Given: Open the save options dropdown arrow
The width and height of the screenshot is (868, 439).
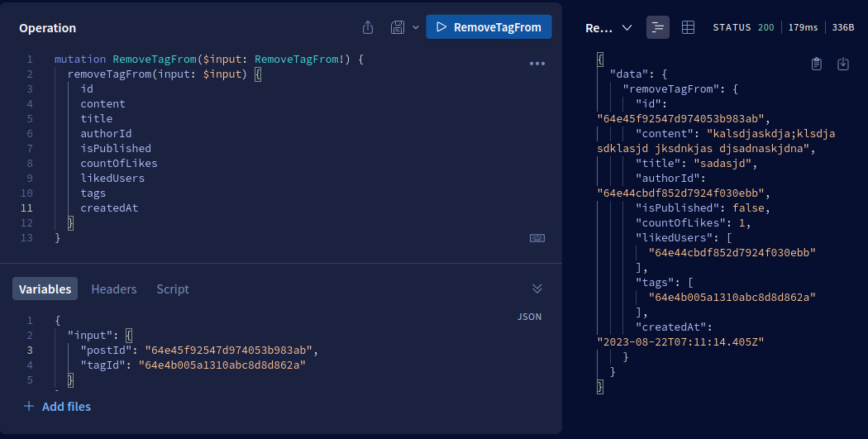Looking at the screenshot, I should (416, 27).
